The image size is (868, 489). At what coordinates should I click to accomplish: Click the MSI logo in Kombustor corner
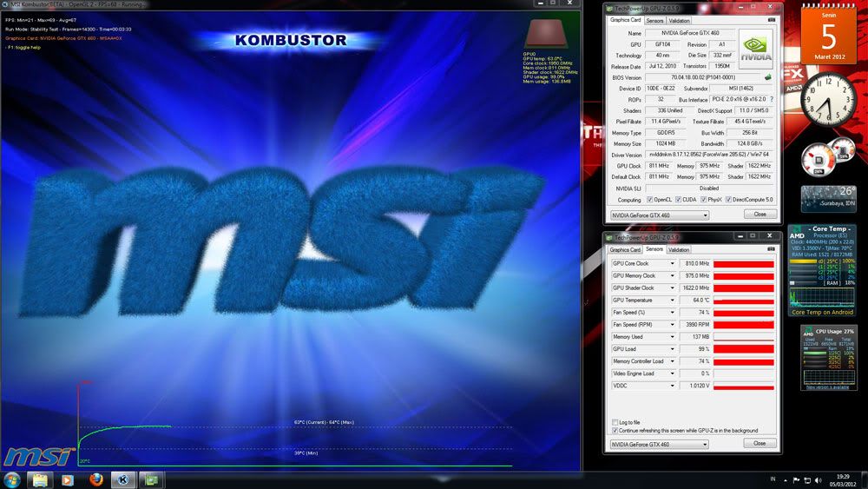click(x=39, y=457)
